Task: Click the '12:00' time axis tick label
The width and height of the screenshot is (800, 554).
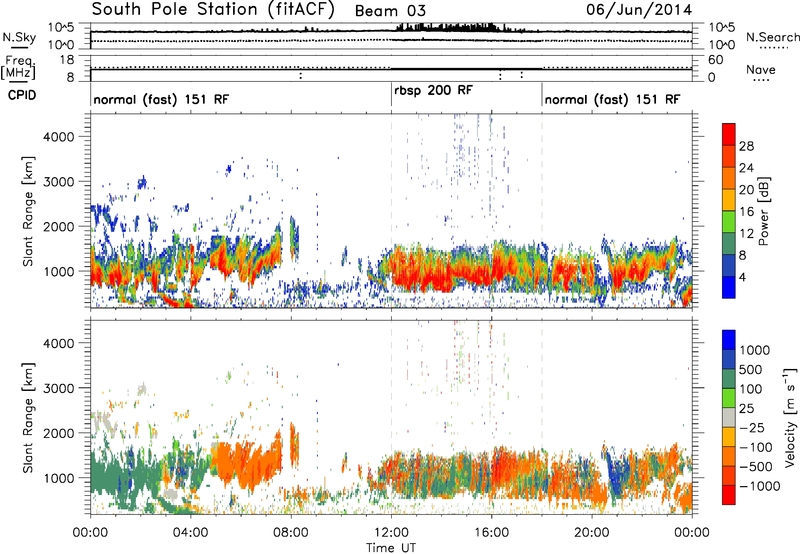Action: point(391,533)
